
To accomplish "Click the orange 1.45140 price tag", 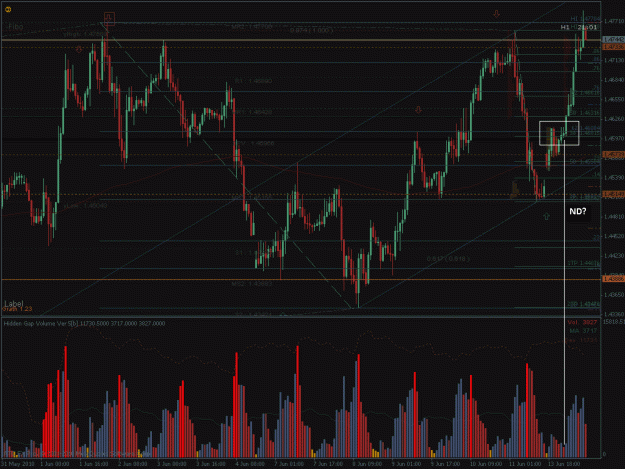I will pyautogui.click(x=613, y=194).
